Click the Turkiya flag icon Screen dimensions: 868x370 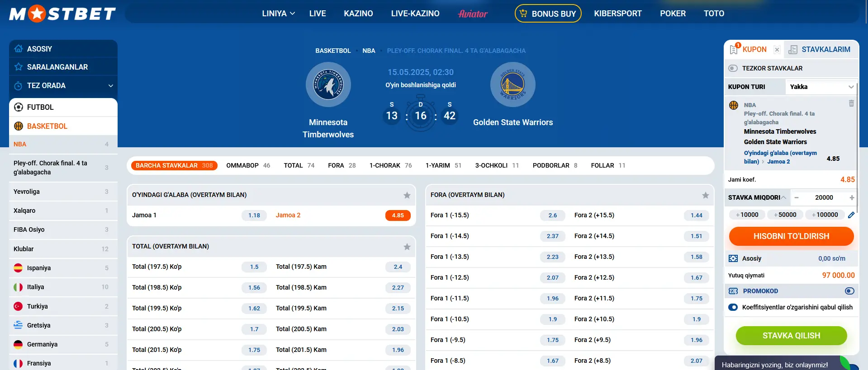click(x=18, y=306)
